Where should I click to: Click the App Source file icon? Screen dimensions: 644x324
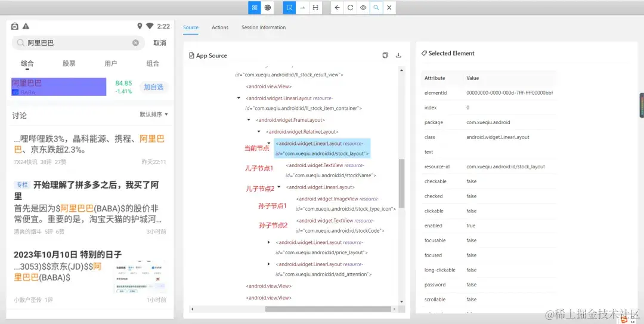click(x=191, y=55)
